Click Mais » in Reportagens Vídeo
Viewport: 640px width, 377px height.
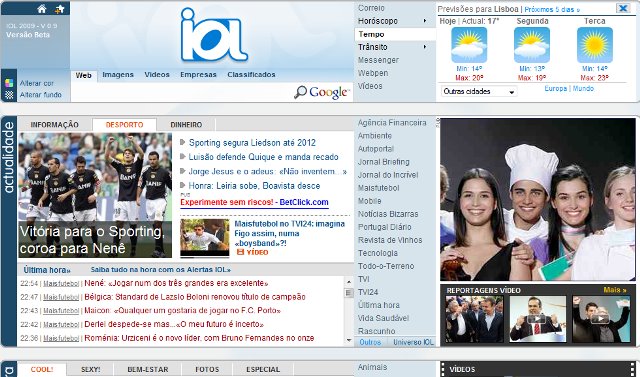[x=615, y=290]
